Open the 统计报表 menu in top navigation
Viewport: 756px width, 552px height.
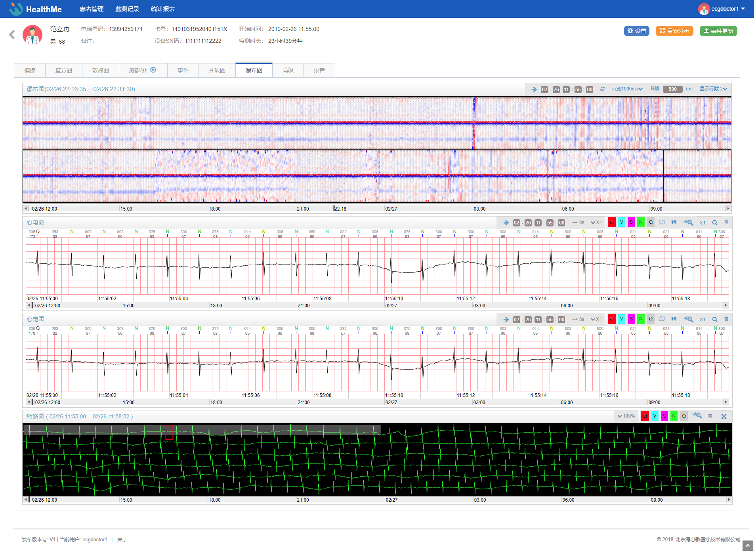(x=162, y=9)
